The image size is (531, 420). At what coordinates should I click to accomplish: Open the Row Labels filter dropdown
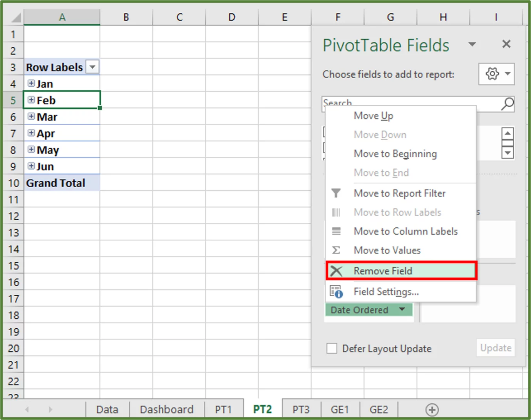tap(92, 67)
